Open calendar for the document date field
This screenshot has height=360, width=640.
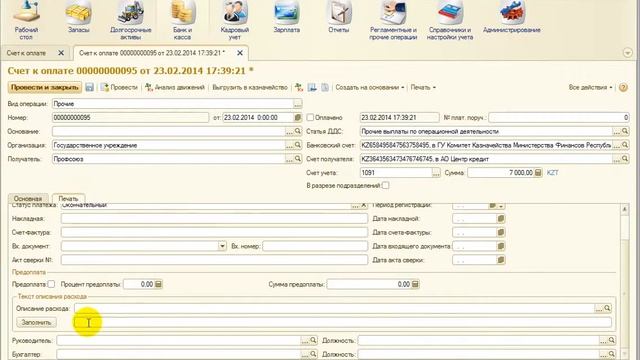click(x=298, y=118)
